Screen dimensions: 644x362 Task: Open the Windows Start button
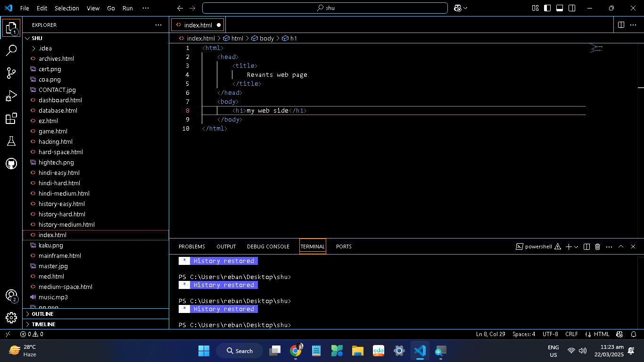click(x=204, y=351)
